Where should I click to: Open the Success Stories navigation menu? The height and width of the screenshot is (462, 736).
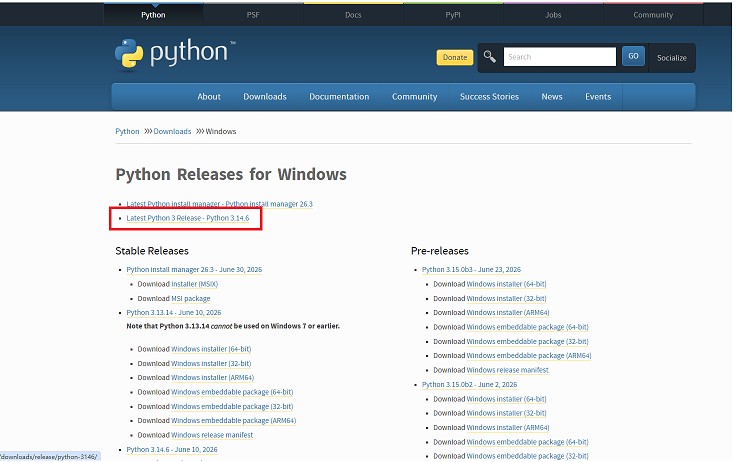pyautogui.click(x=489, y=97)
